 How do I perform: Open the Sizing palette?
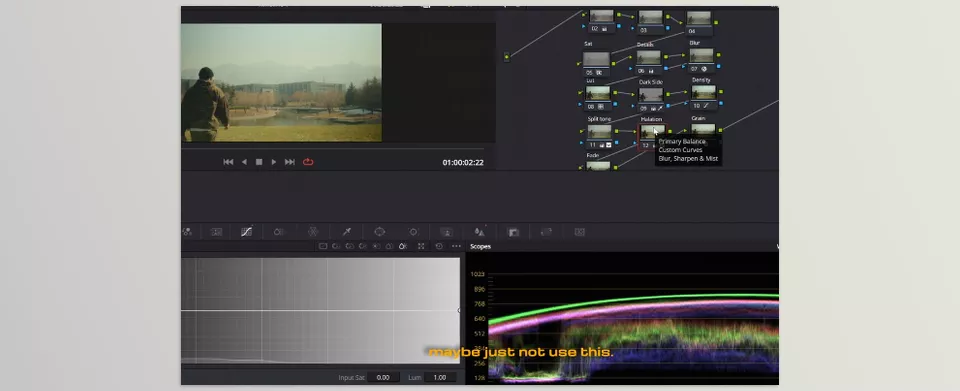[x=546, y=232]
